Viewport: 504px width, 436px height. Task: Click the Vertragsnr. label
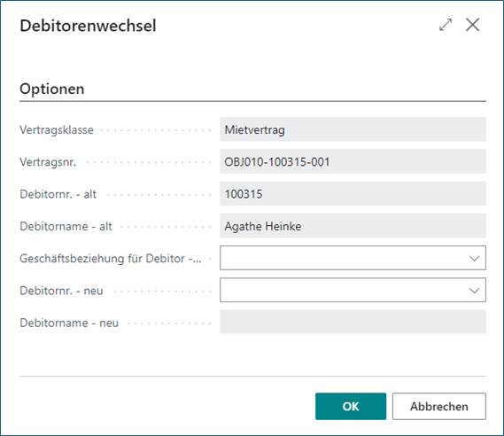48,162
